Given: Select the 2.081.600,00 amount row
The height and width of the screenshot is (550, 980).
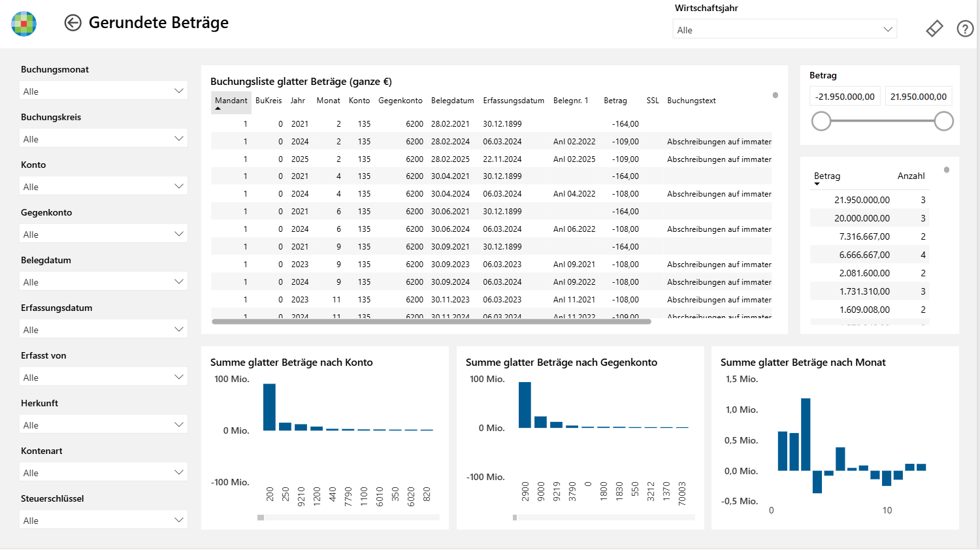Looking at the screenshot, I should coord(869,273).
